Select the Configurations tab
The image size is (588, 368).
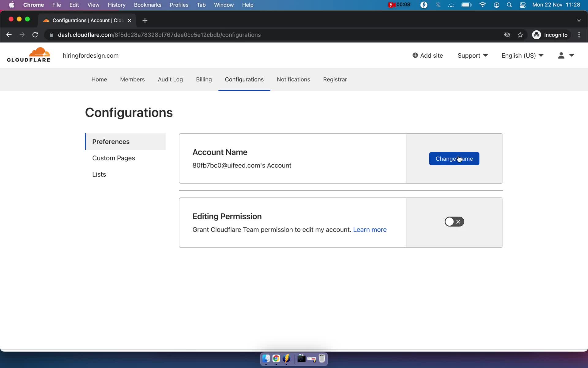(244, 79)
